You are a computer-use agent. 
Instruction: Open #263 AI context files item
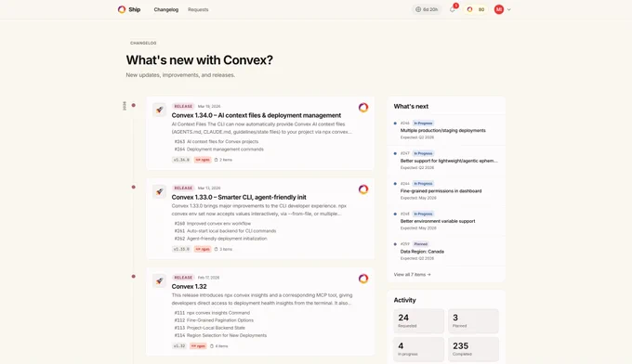[x=217, y=142]
